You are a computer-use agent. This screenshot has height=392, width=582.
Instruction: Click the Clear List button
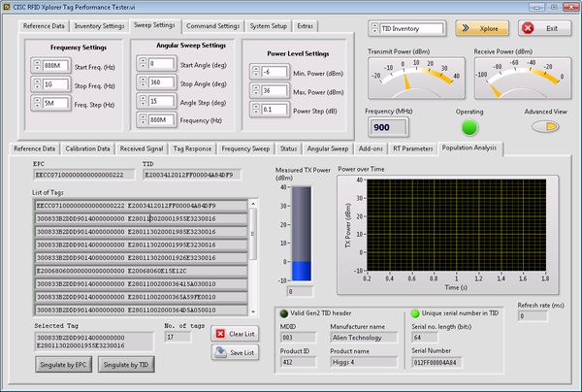point(233,334)
